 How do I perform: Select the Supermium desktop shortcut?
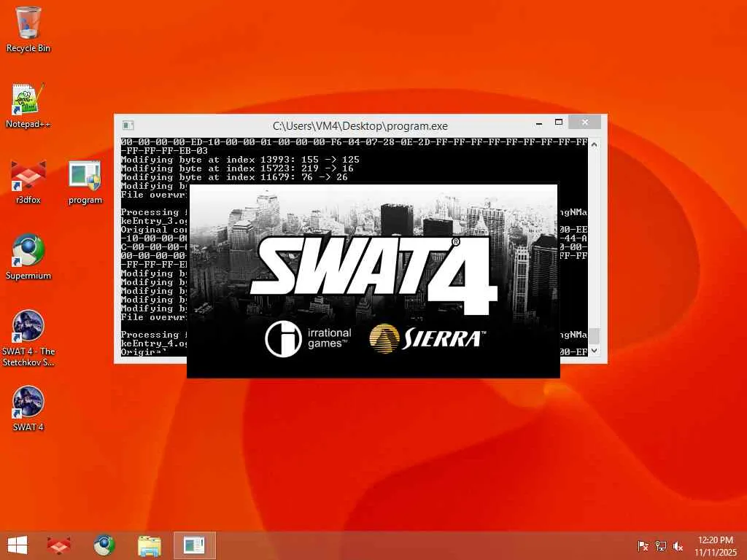coord(28,257)
